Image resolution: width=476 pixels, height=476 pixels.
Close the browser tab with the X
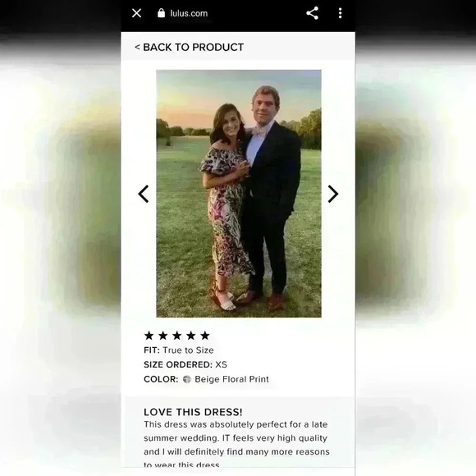(136, 13)
